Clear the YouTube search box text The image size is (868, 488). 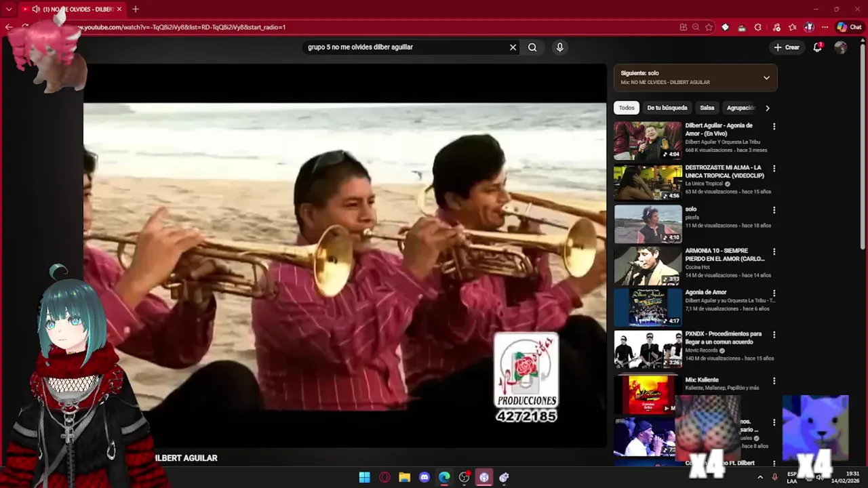coord(513,47)
